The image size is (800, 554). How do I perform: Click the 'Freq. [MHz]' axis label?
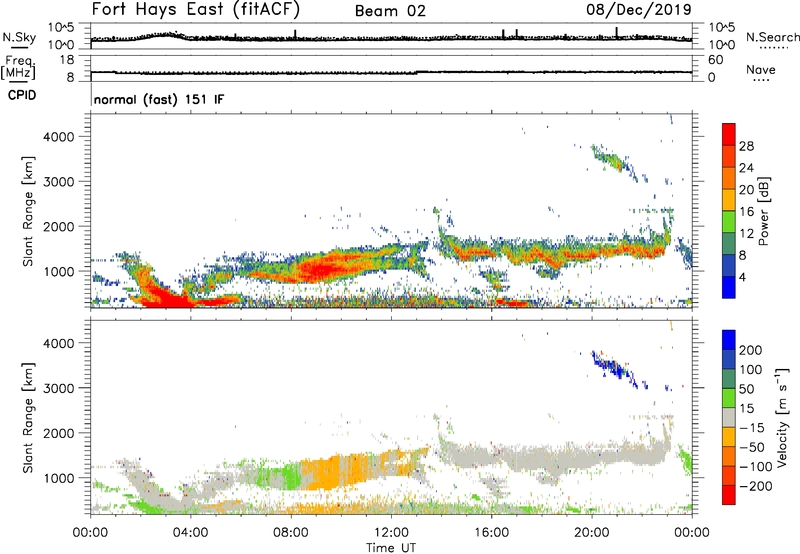coord(19,67)
